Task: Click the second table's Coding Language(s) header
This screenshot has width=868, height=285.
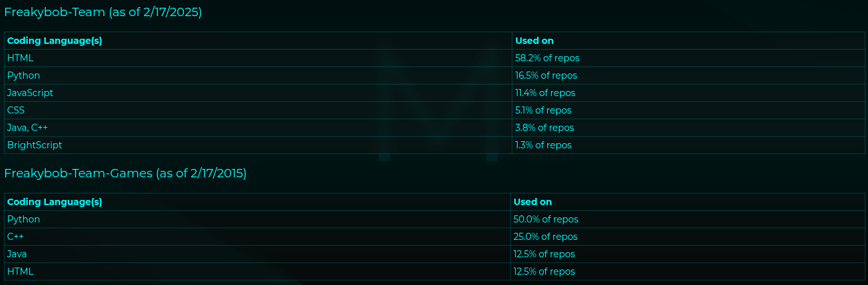Action: [54, 202]
